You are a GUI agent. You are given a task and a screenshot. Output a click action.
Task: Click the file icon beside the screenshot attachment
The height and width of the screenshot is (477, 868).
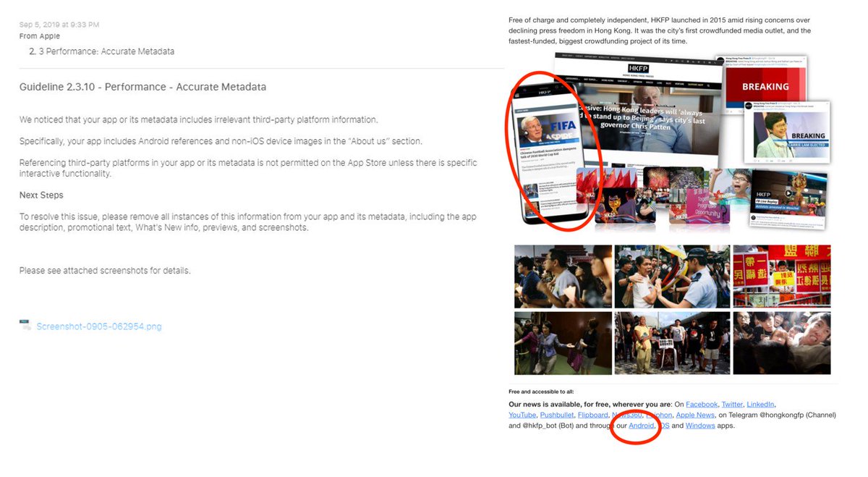coord(25,326)
